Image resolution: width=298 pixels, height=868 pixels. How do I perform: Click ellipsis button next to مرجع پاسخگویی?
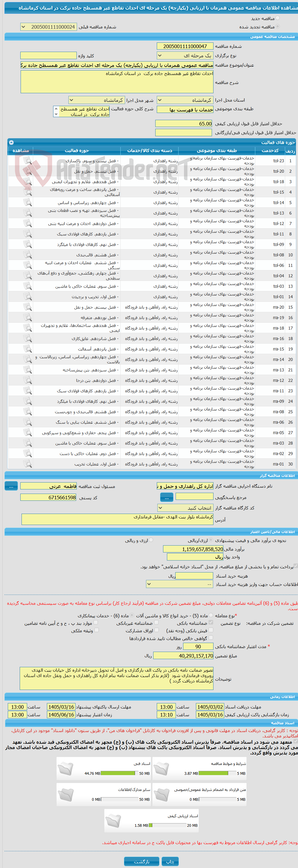point(167,497)
